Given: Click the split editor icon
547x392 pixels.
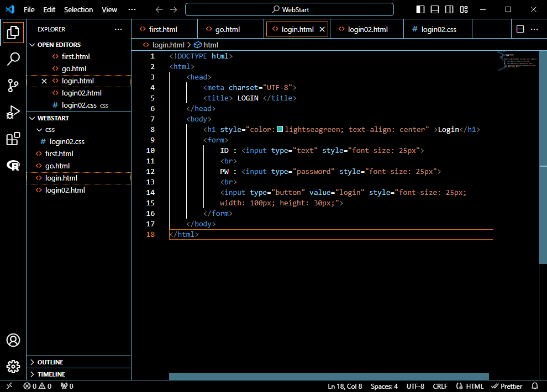Looking at the screenshot, I should (x=520, y=29).
